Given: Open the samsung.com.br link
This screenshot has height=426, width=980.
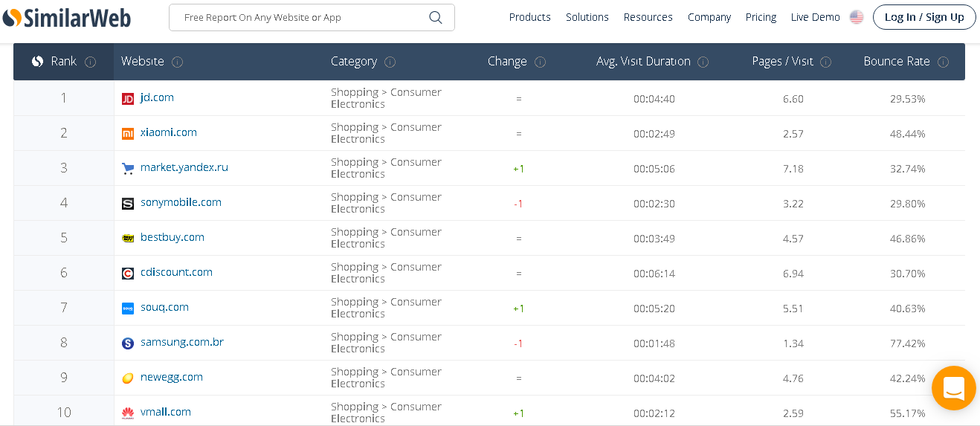Looking at the screenshot, I should [182, 342].
